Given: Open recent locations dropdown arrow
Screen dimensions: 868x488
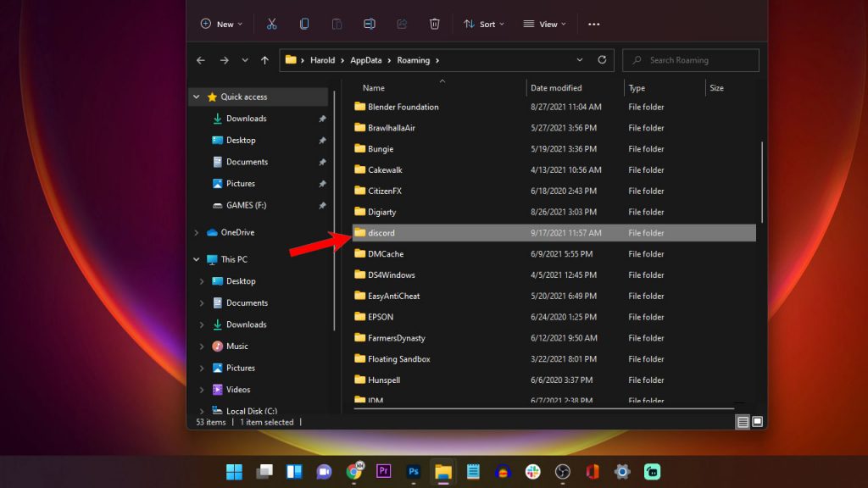Looking at the screenshot, I should tap(245, 60).
